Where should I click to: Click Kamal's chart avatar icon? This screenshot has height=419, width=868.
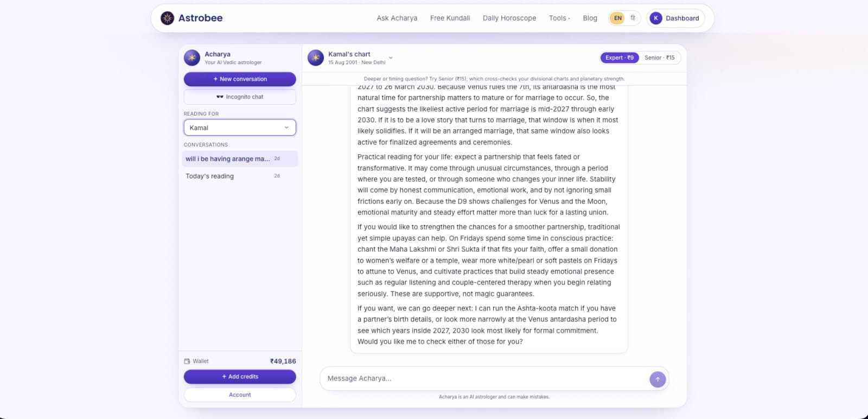[x=316, y=58]
